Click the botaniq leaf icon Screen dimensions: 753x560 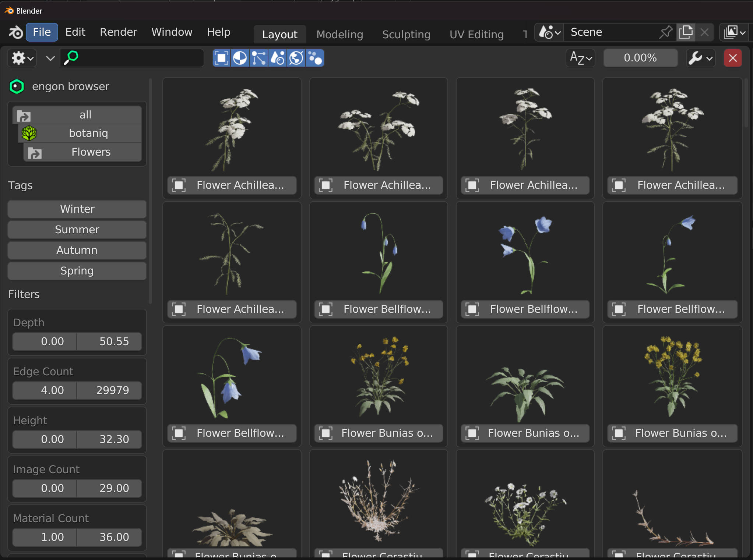[x=29, y=133]
